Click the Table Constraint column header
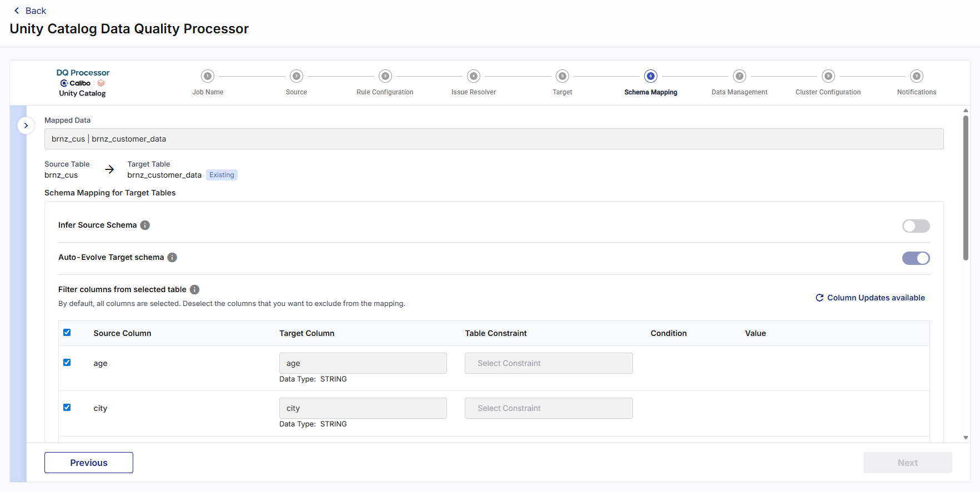 tap(496, 333)
